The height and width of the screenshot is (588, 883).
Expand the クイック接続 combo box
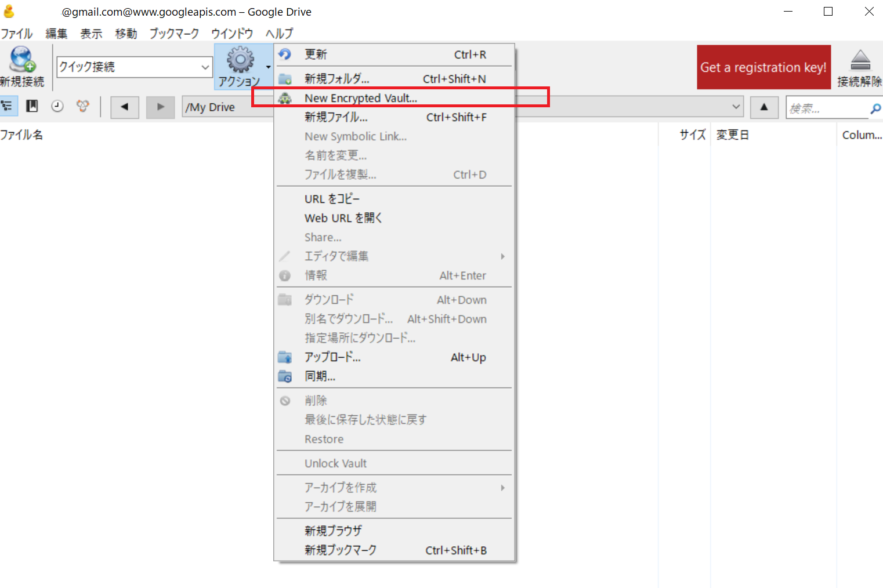pos(205,67)
